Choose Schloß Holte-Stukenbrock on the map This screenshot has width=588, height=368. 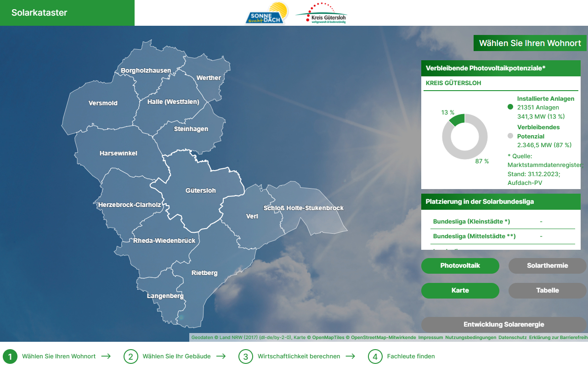click(x=304, y=208)
